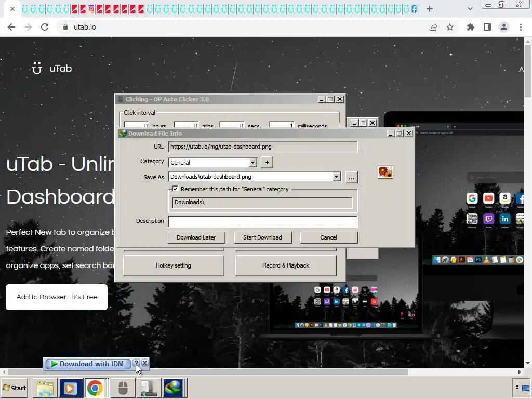Viewport: 532px width, 399px height.
Task: Switch to the Instagram tab
Action: (x=91, y=9)
